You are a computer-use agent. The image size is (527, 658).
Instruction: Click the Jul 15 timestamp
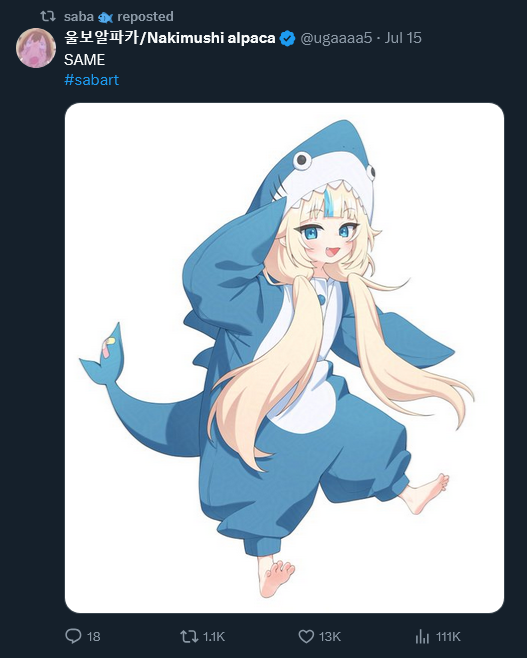click(403, 38)
